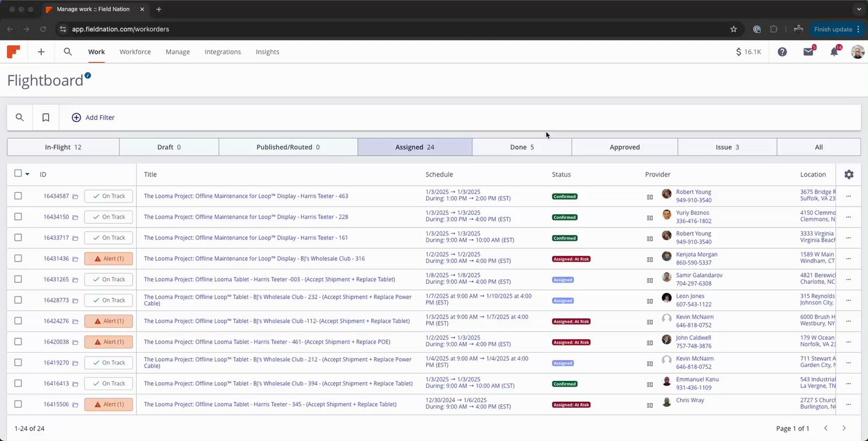Click the $ 16.1K balance indicator
Screen dimensions: 868x441
coord(748,52)
